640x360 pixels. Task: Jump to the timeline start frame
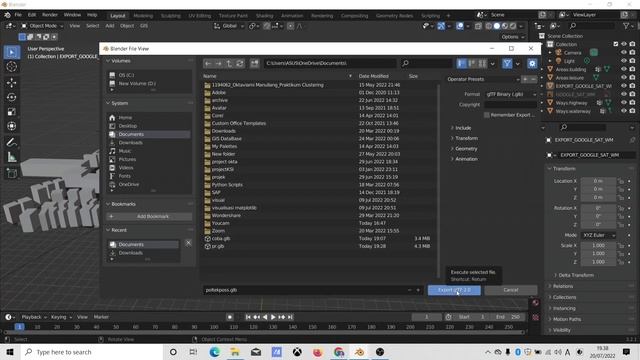[x=248, y=317]
